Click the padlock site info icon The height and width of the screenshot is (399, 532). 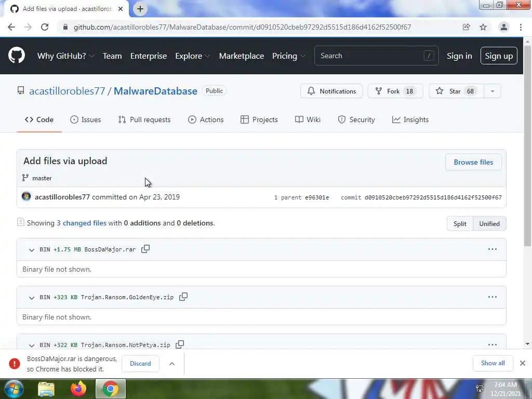click(x=65, y=27)
